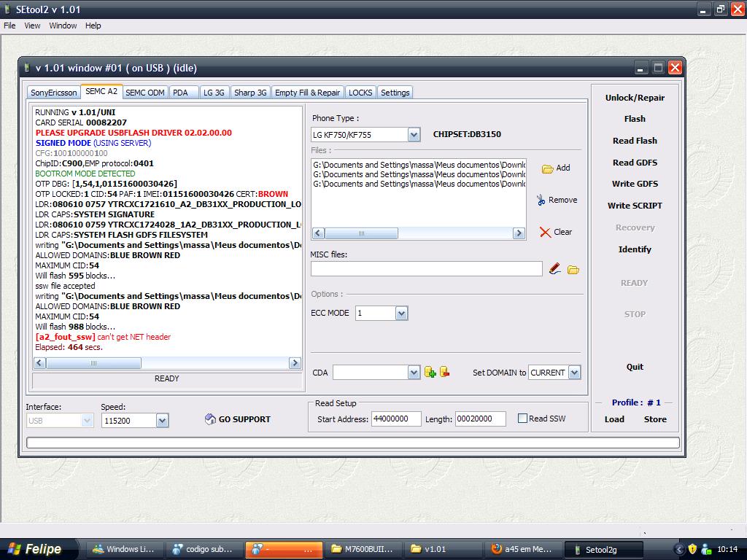Click the MISC files edit pencil icon

point(554,269)
